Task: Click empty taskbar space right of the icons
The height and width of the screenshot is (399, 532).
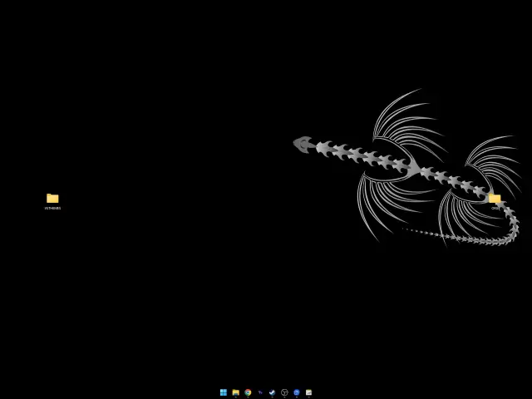Action: pos(416,392)
